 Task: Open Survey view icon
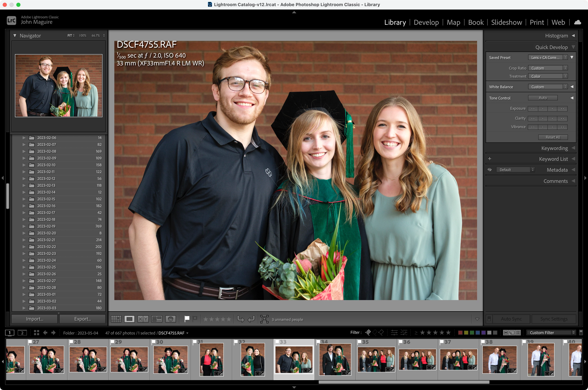tap(157, 319)
